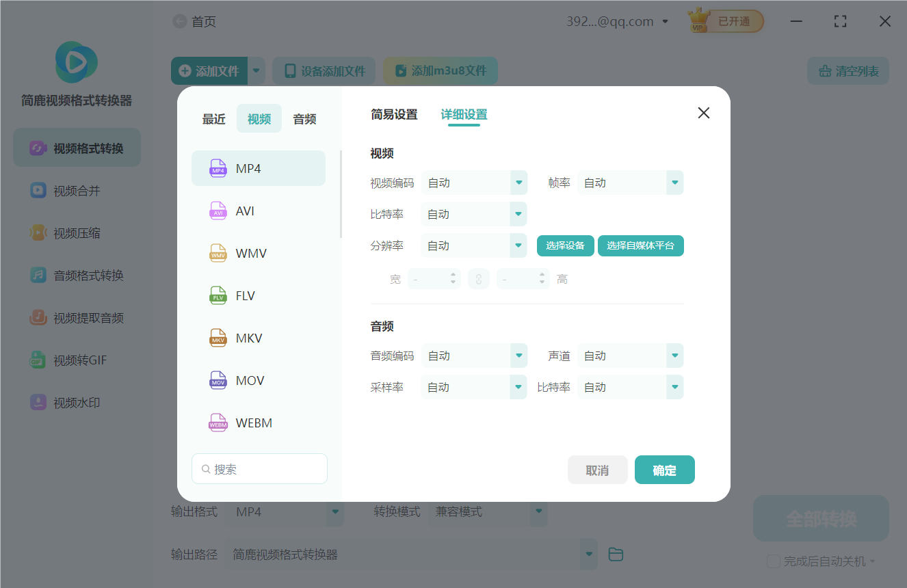907x588 pixels.
Task: Click the 清空列表 button
Action: pyautogui.click(x=847, y=70)
